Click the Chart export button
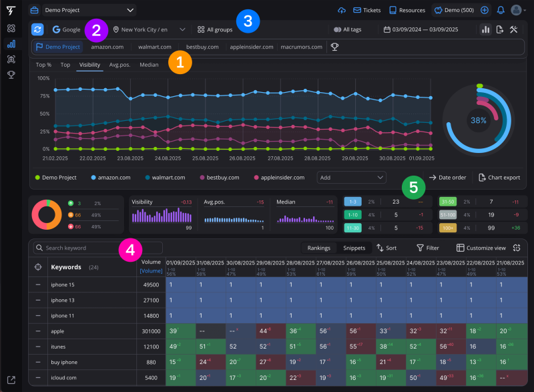This screenshot has width=534, height=392. click(499, 178)
